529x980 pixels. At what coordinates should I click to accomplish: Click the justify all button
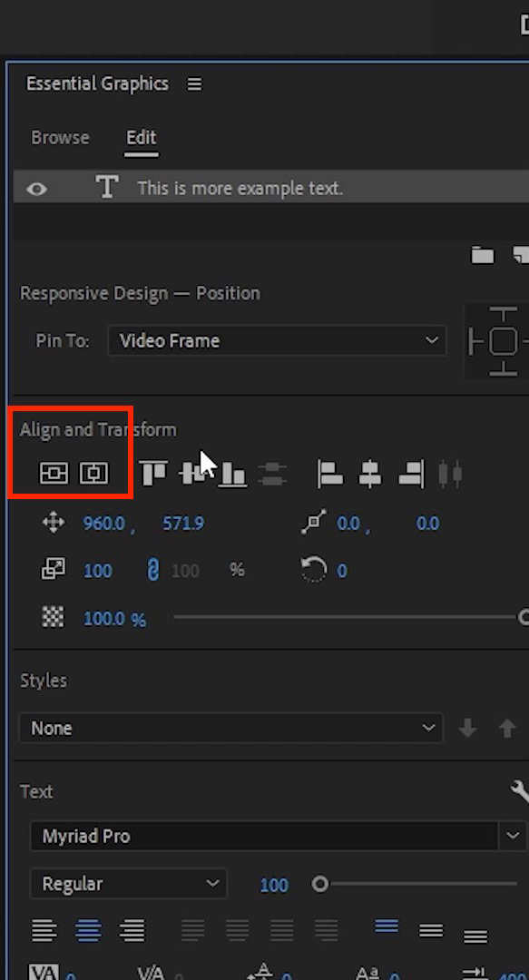pos(327,931)
